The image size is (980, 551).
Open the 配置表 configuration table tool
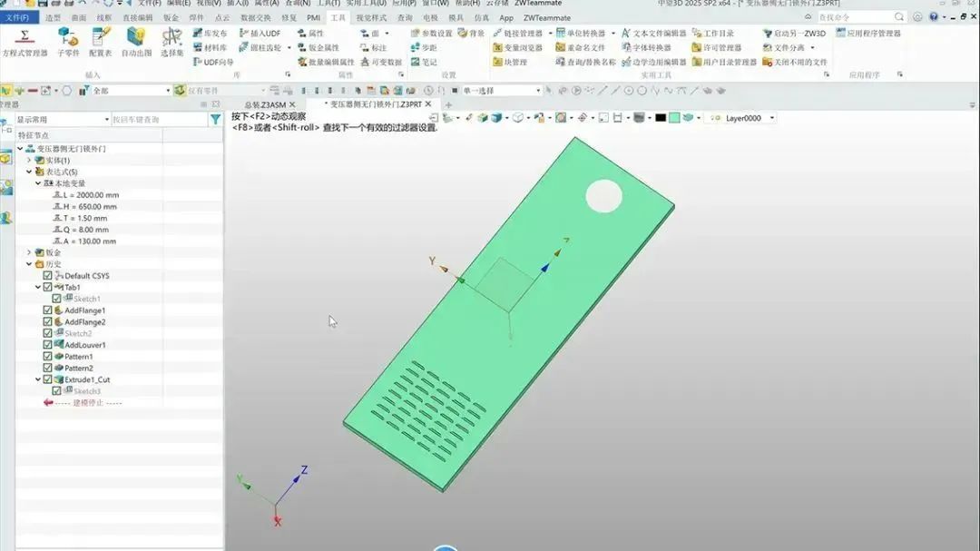pyautogui.click(x=100, y=41)
